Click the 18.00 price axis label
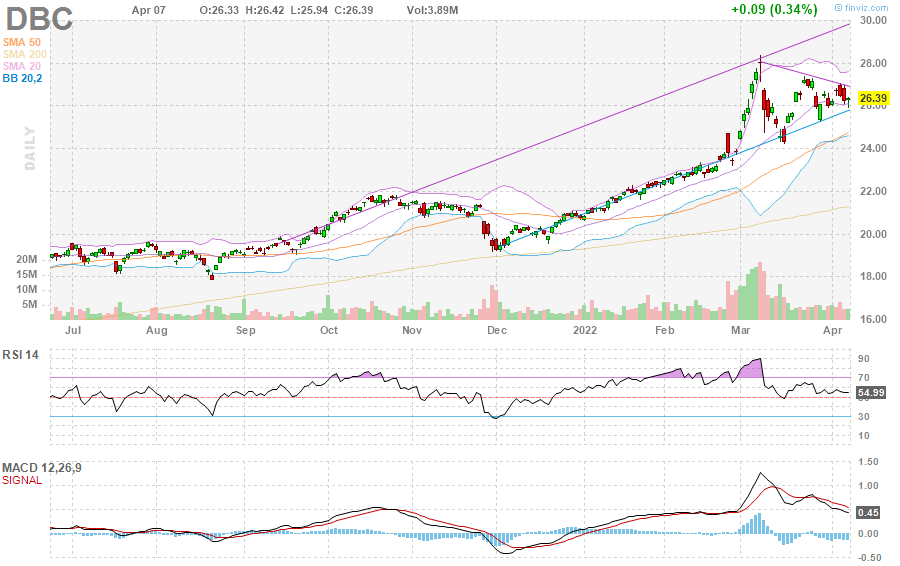 pos(873,276)
